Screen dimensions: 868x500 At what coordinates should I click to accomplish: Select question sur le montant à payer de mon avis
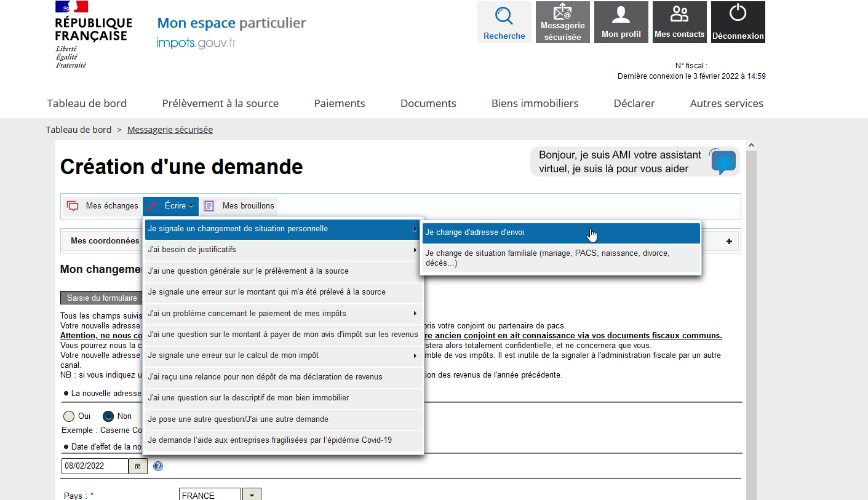tap(283, 335)
